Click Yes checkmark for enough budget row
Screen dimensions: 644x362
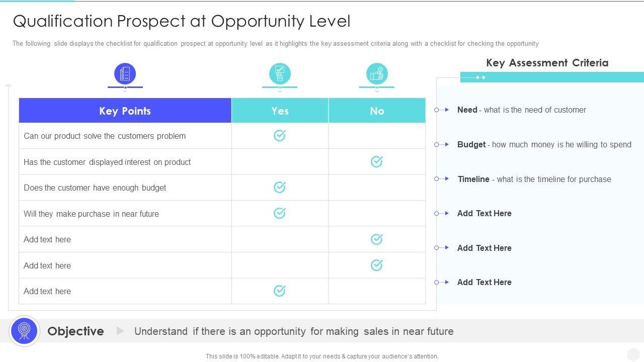pos(279,187)
